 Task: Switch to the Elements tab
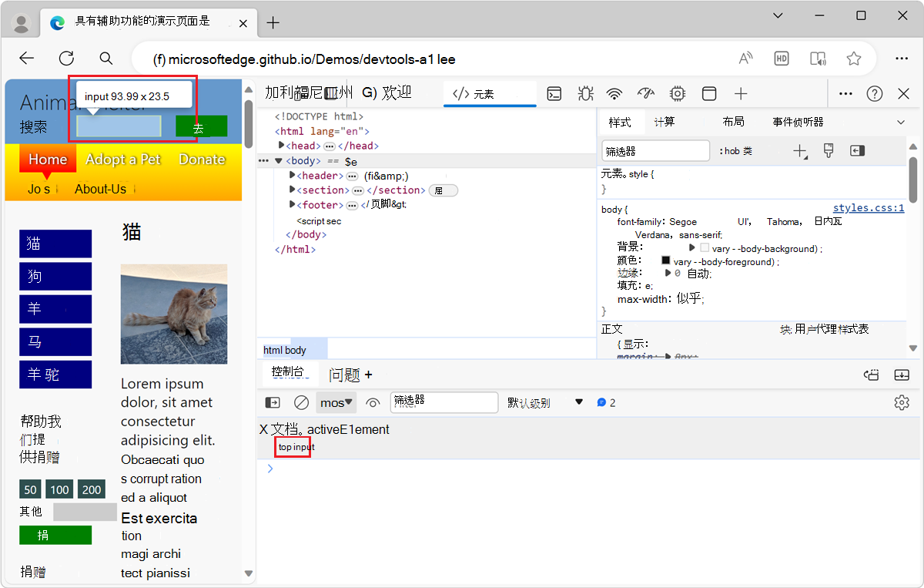[x=490, y=94]
